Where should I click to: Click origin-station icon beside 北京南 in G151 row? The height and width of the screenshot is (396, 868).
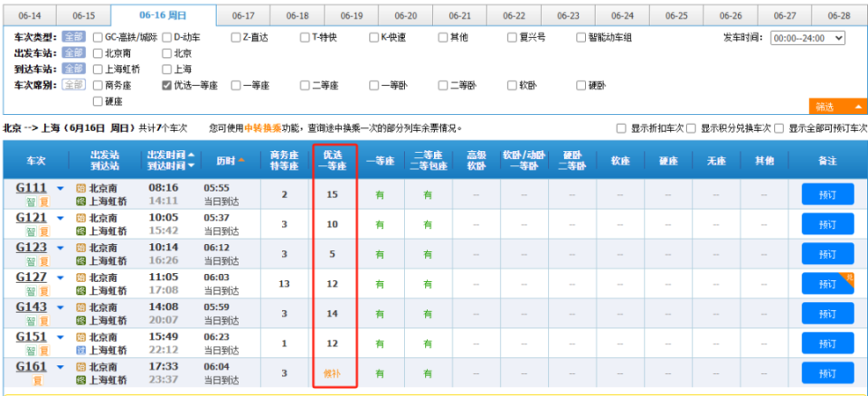(80, 337)
